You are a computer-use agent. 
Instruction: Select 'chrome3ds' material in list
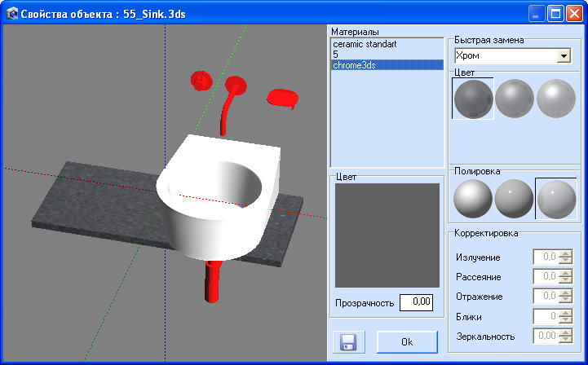354,65
